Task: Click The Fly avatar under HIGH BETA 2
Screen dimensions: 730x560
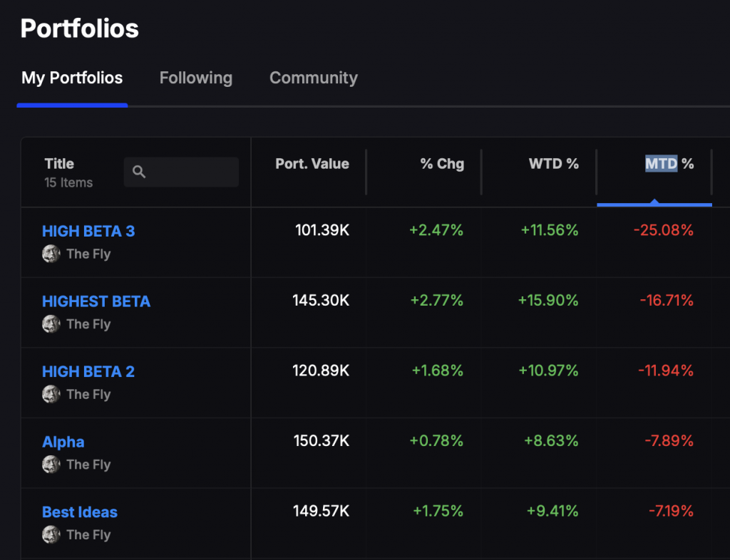Action: click(x=51, y=394)
